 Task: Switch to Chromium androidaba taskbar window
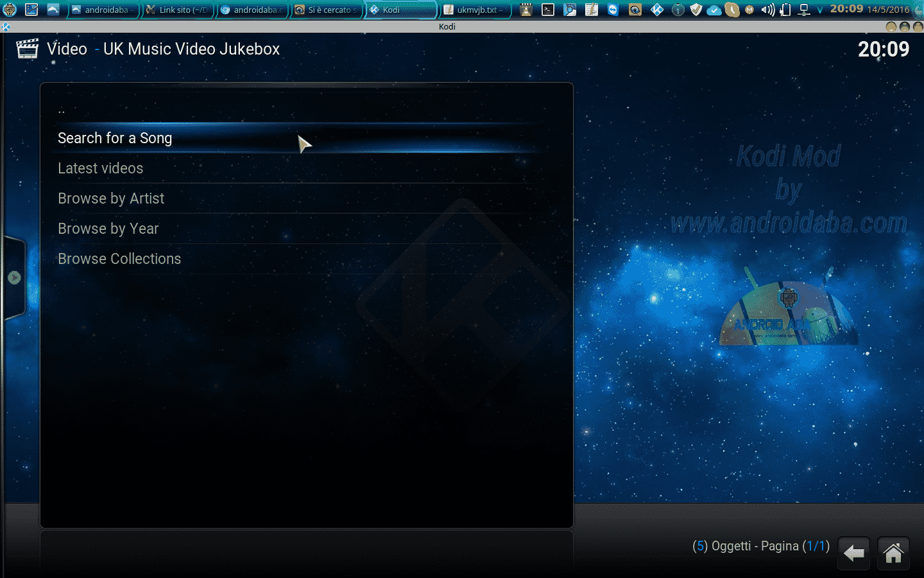[x=252, y=10]
